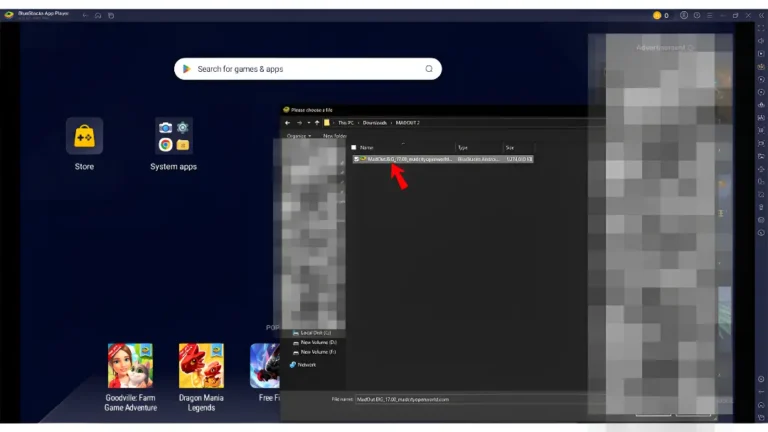Click the search magnifier icon
The image size is (768, 432).
point(429,69)
